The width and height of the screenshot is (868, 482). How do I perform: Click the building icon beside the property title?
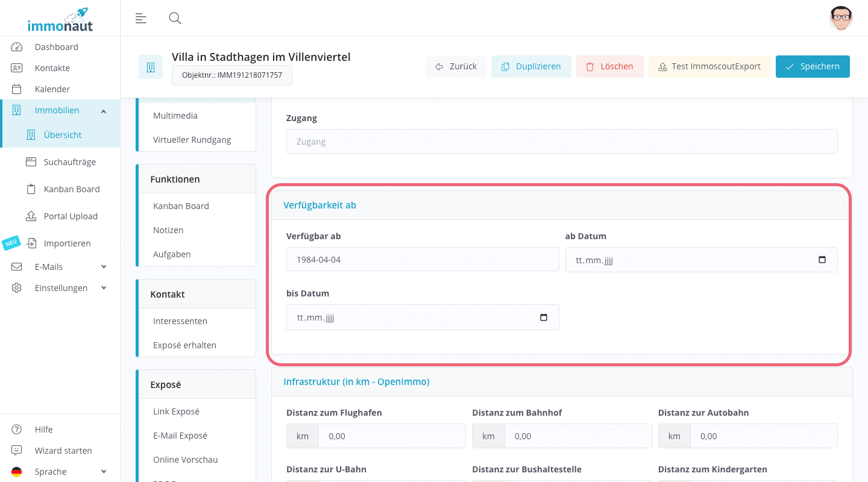point(151,67)
